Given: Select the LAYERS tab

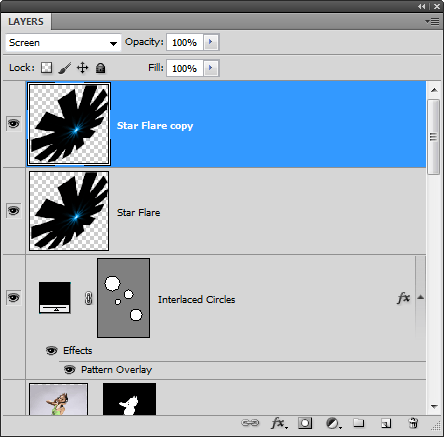Looking at the screenshot, I should pos(26,22).
